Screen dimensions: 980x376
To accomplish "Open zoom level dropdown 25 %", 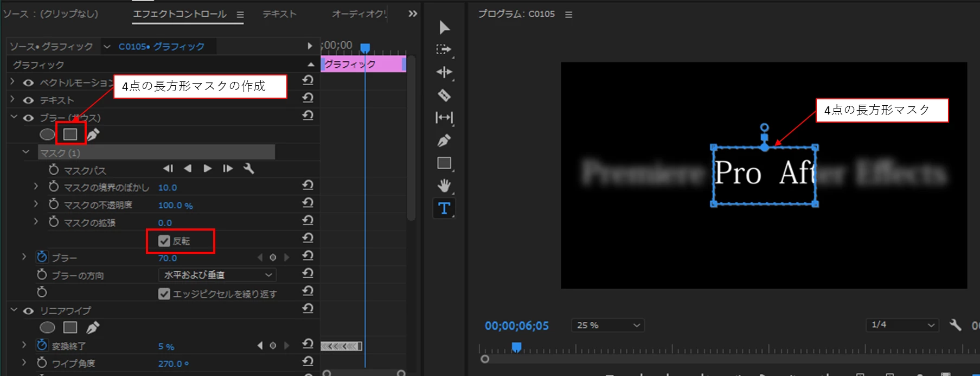I will pyautogui.click(x=607, y=325).
